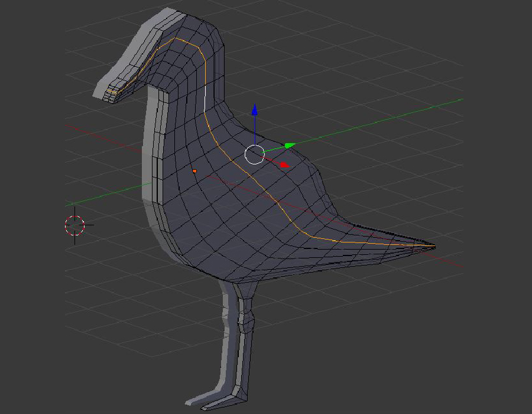This screenshot has height=414, width=532.
Task: Click the green Y-axis manipulator arrow
Action: [289, 145]
